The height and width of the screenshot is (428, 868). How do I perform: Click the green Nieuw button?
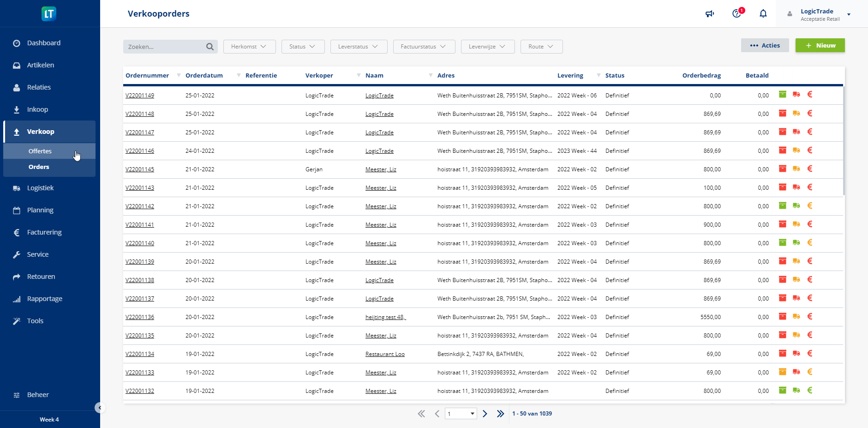pos(820,46)
